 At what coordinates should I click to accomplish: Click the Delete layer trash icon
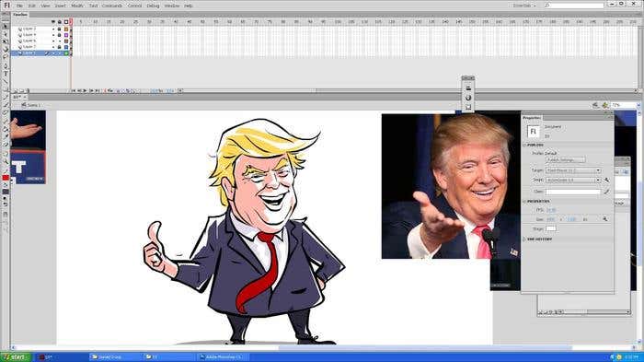(27, 90)
